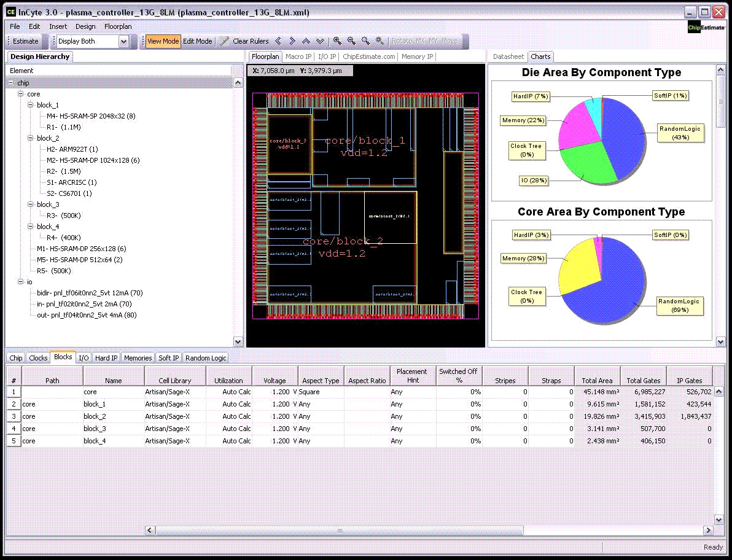Collapse the block_3 tree node
This screenshot has height=560, width=732.
[x=30, y=204]
